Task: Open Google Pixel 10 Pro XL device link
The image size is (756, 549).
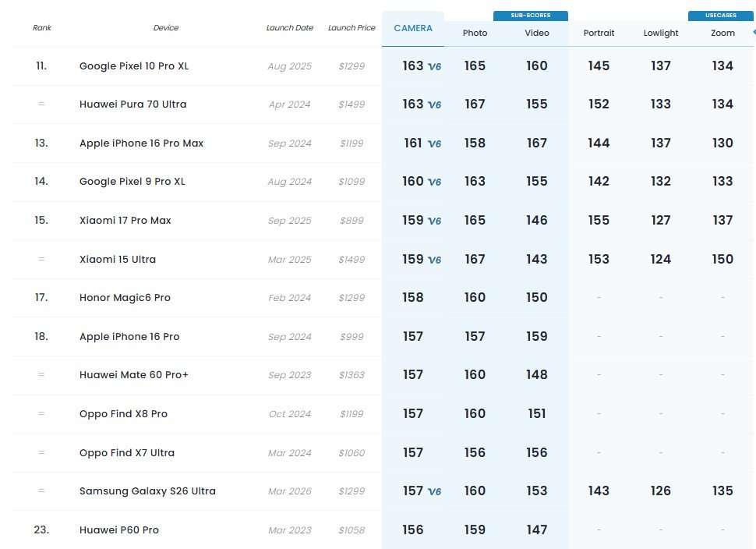Action: click(x=134, y=66)
